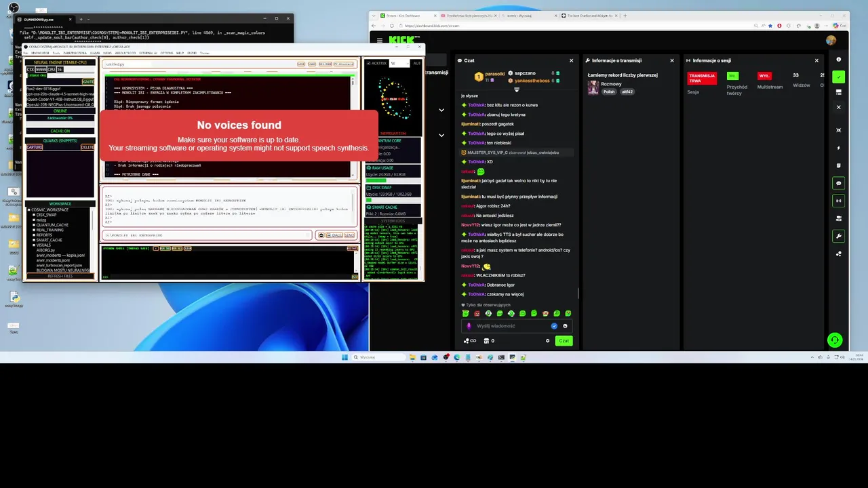Screen dimensions: 868x488
Task: Click the stream category thumbnail Rozmowy
Action: pos(593,87)
